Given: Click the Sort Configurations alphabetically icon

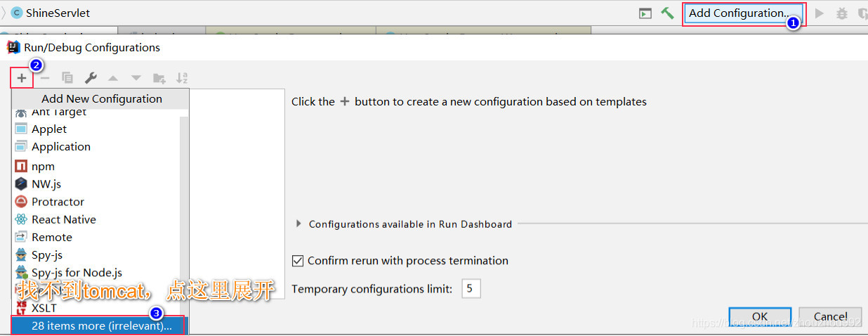Looking at the screenshot, I should [182, 78].
